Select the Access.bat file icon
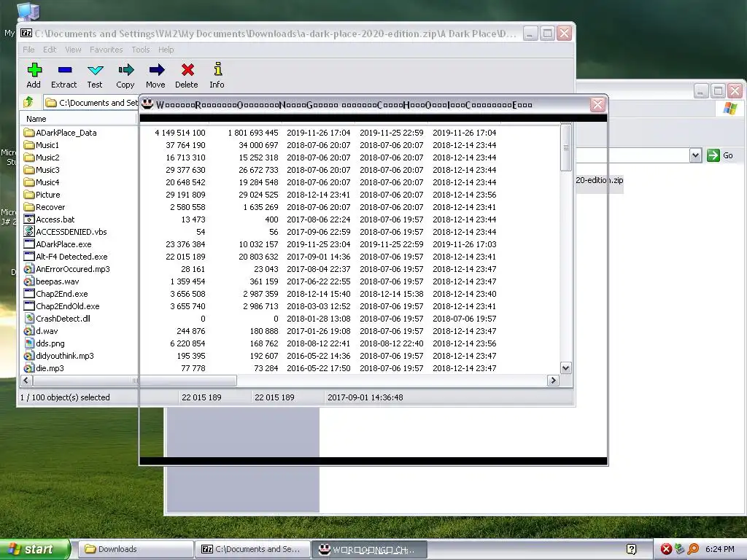Screen dimensions: 747x560 [x=29, y=219]
